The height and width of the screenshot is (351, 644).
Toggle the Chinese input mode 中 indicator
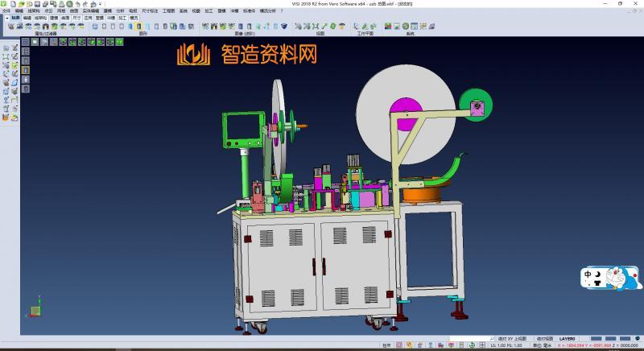click(x=588, y=274)
